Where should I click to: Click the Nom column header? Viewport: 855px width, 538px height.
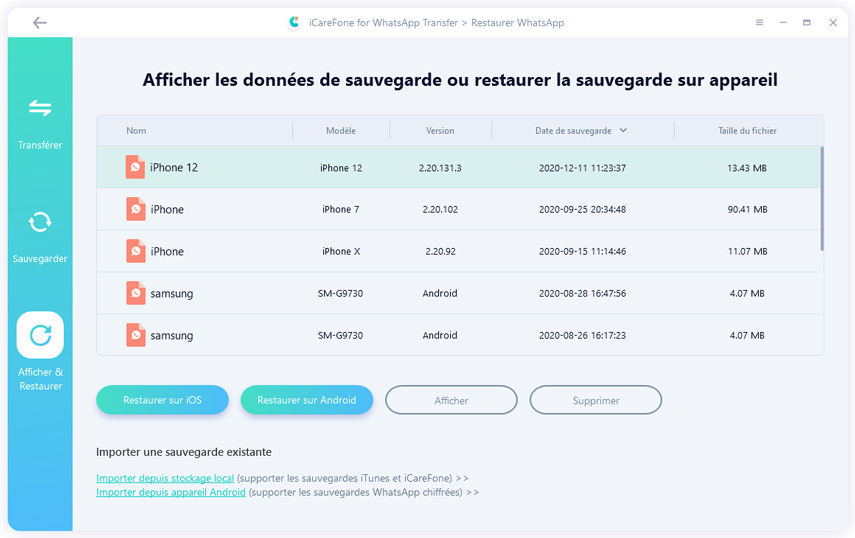tap(136, 131)
